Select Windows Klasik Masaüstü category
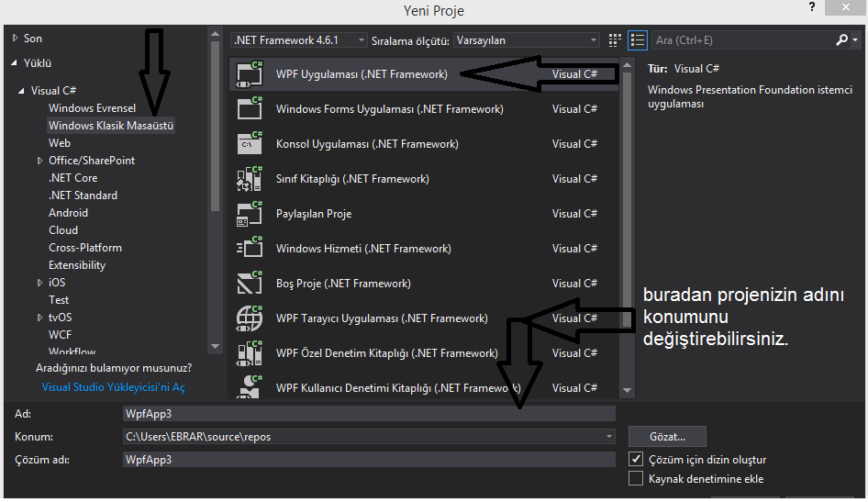This screenshot has height=502, width=868. tap(111, 126)
